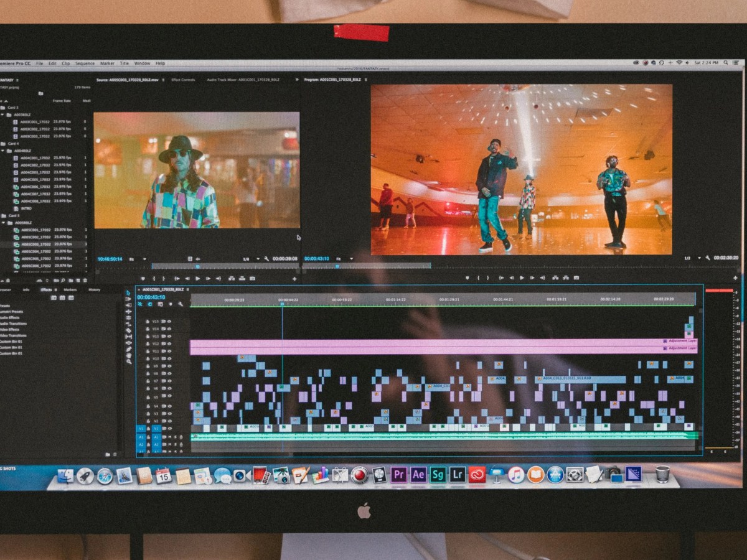Launch After Effects from the Dock
This screenshot has height=560, width=747.
click(418, 475)
